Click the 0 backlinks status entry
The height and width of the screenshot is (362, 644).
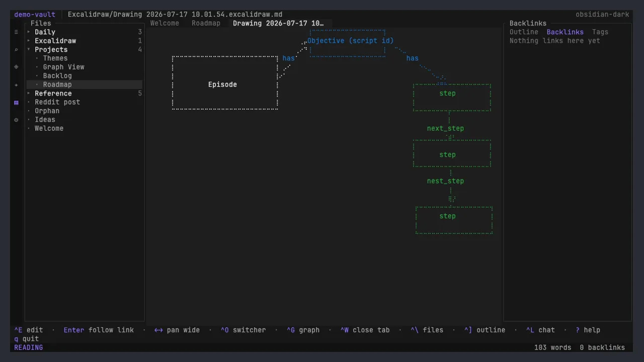point(602,347)
